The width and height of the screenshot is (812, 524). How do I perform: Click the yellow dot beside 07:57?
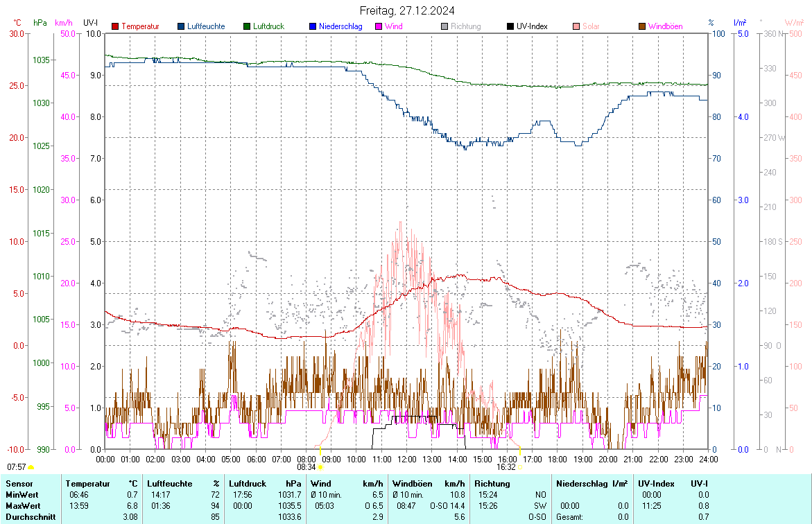tap(31, 468)
